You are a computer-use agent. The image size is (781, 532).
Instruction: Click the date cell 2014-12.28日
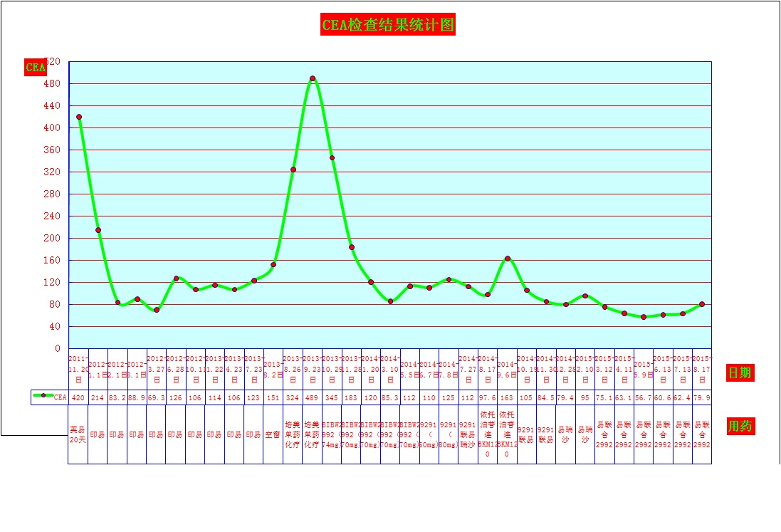point(565,369)
